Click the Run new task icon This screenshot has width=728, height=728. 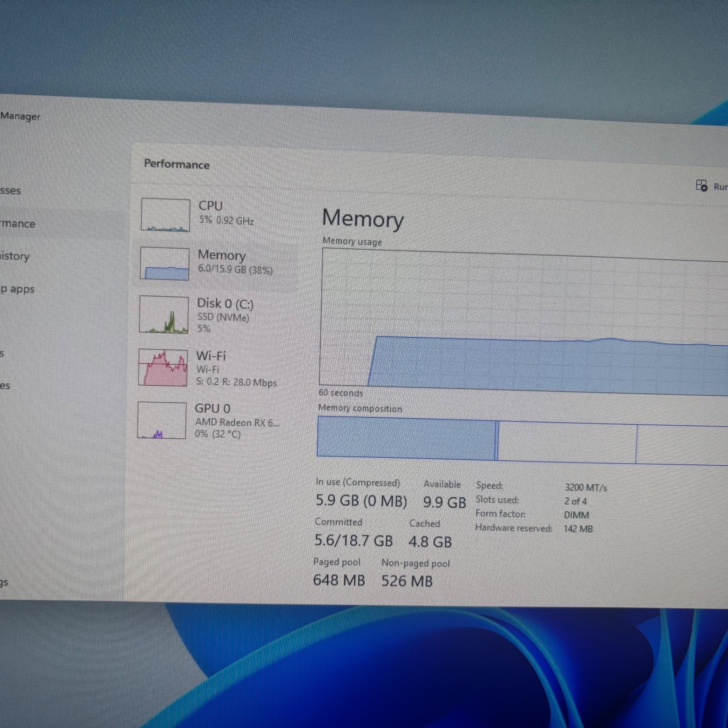click(701, 186)
